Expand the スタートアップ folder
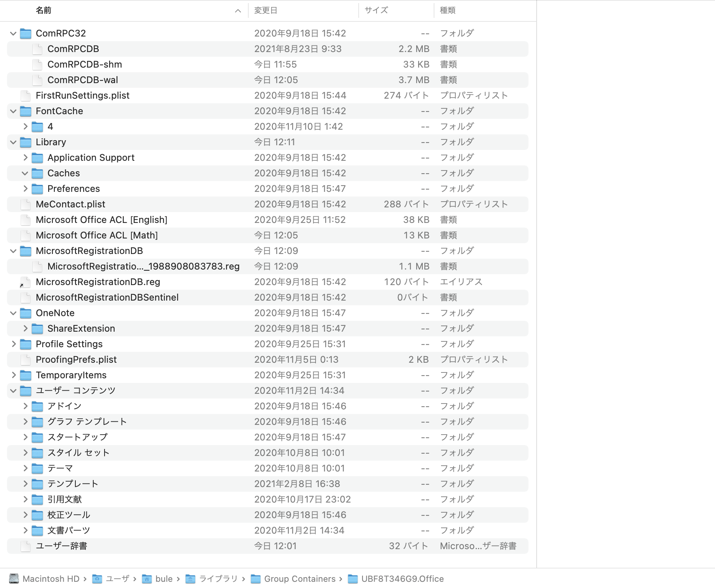This screenshot has height=588, width=715. click(25, 437)
